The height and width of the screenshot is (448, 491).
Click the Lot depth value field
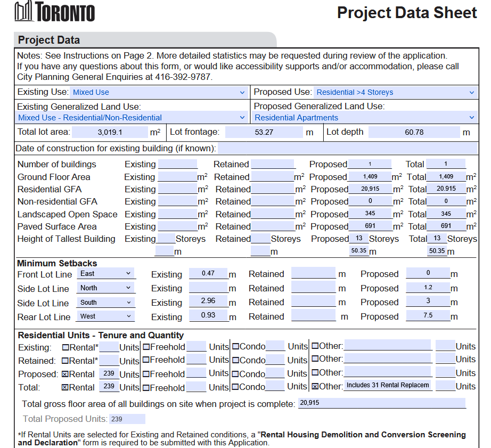(413, 133)
